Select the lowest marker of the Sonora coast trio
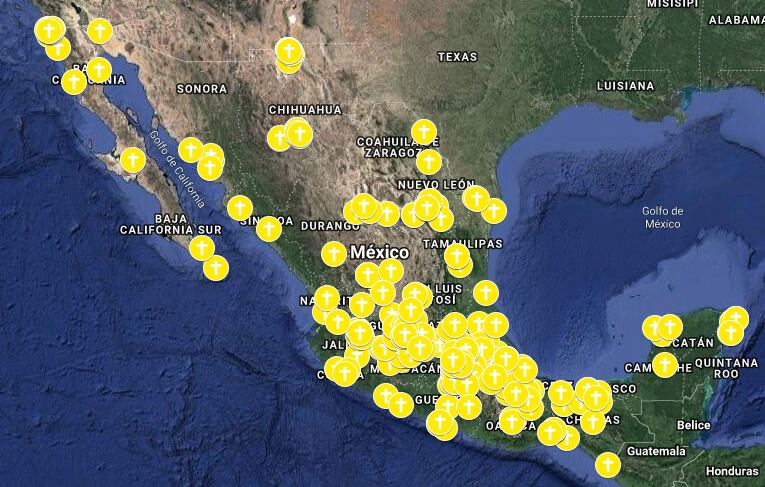765x487 pixels. [x=210, y=168]
